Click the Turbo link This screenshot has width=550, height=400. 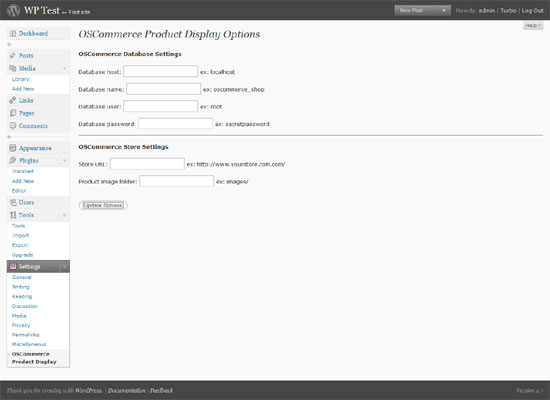(x=508, y=11)
